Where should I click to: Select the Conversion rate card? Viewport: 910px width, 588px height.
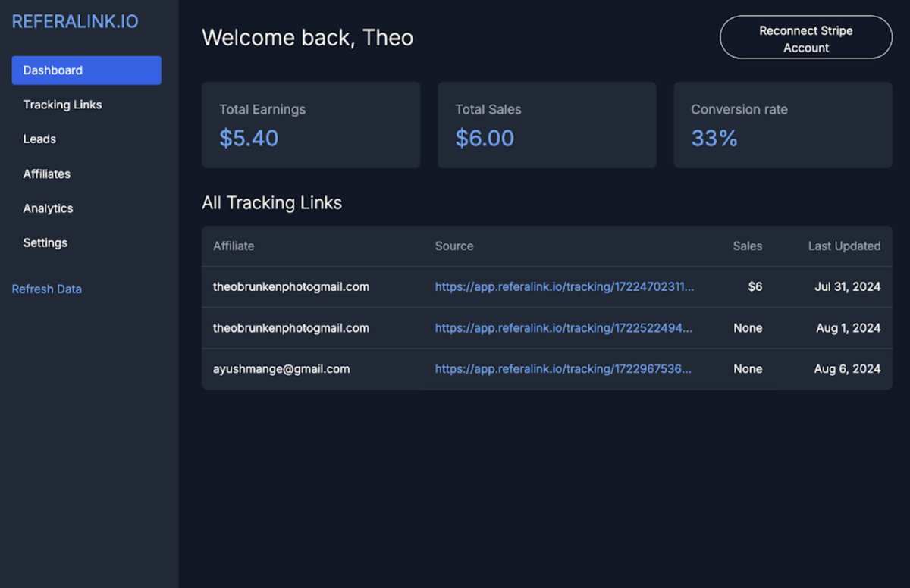tap(783, 125)
